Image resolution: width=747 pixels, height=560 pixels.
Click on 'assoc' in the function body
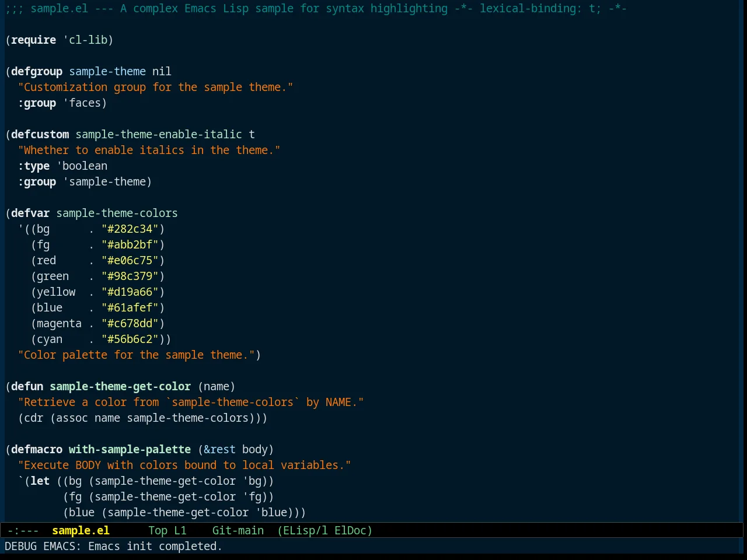click(72, 418)
